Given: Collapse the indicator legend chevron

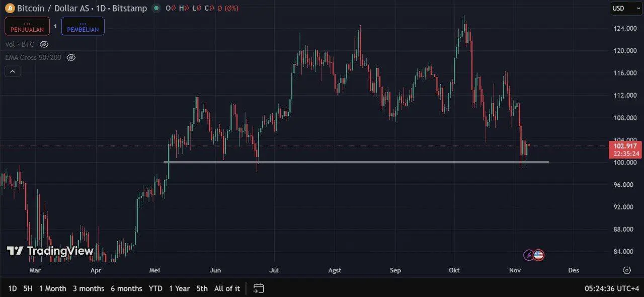Looking at the screenshot, I should [13, 72].
